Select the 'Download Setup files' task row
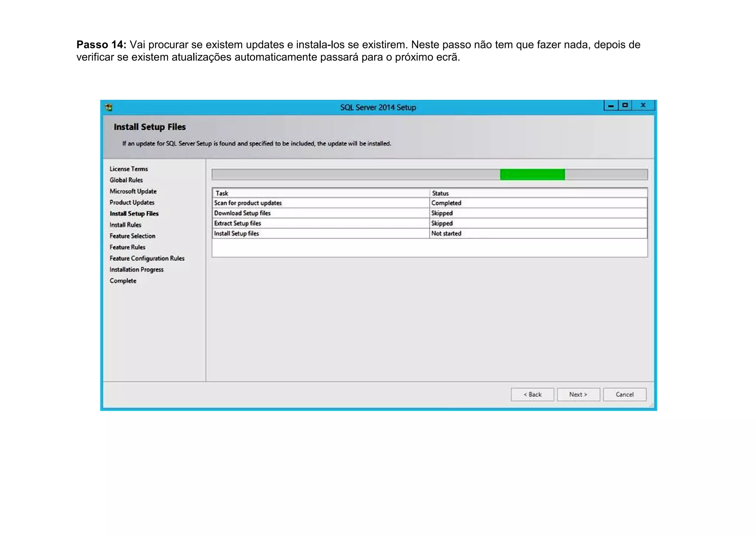 pyautogui.click(x=430, y=213)
